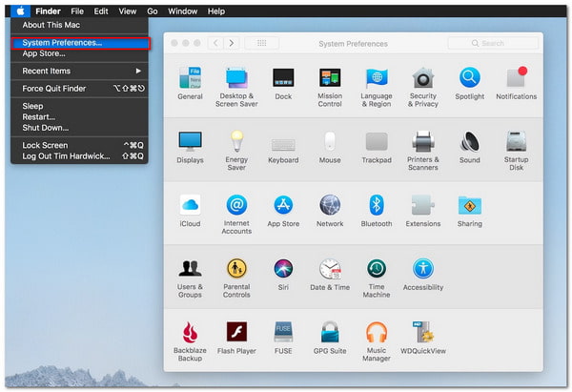Select Sleep from Apple menu
The height and width of the screenshot is (392, 572).
79,106
